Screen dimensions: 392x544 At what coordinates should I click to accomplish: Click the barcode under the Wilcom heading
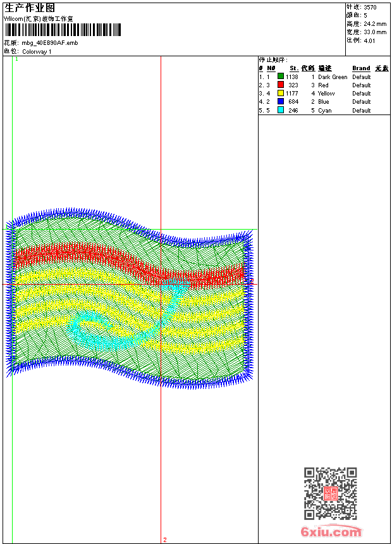pos(62,30)
